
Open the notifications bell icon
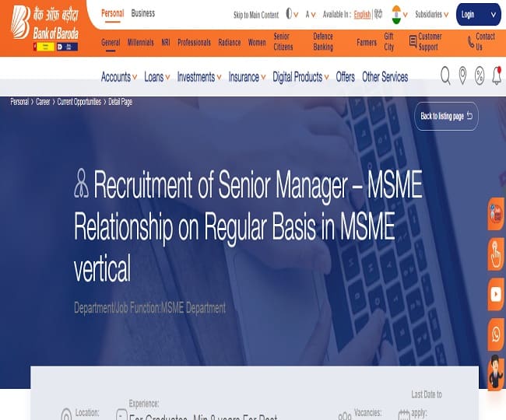[x=497, y=75]
